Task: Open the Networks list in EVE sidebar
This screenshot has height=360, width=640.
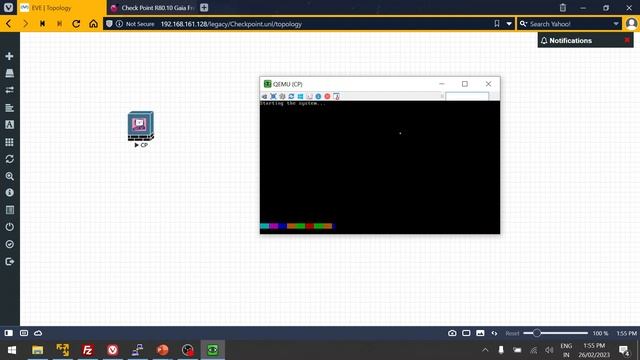Action: coord(9,90)
